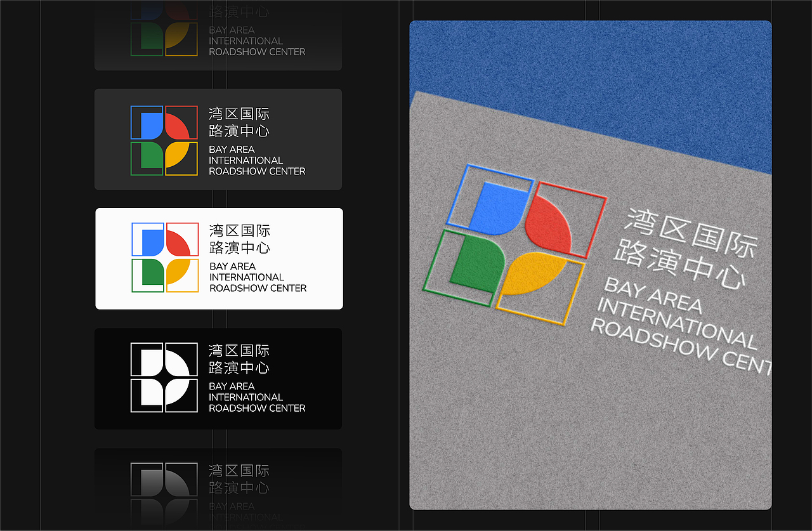
Task: Click 'BAY AREA' text on the black card
Action: click(x=232, y=386)
